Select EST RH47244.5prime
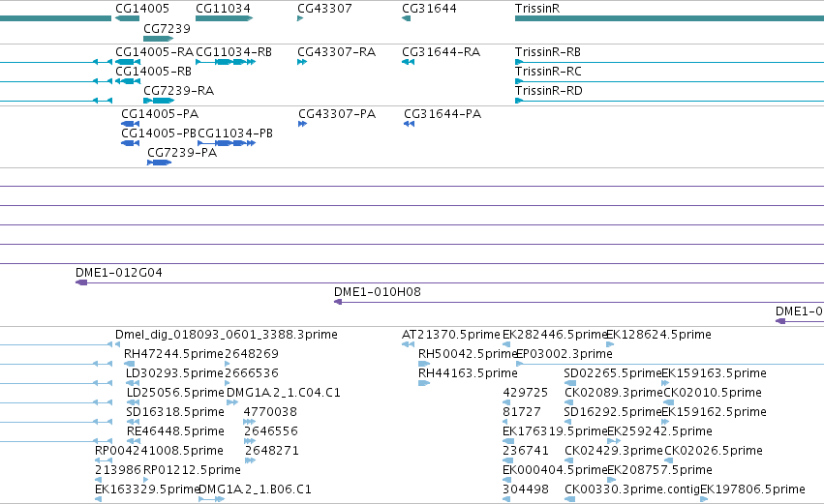The height and width of the screenshot is (504, 824). click(173, 354)
